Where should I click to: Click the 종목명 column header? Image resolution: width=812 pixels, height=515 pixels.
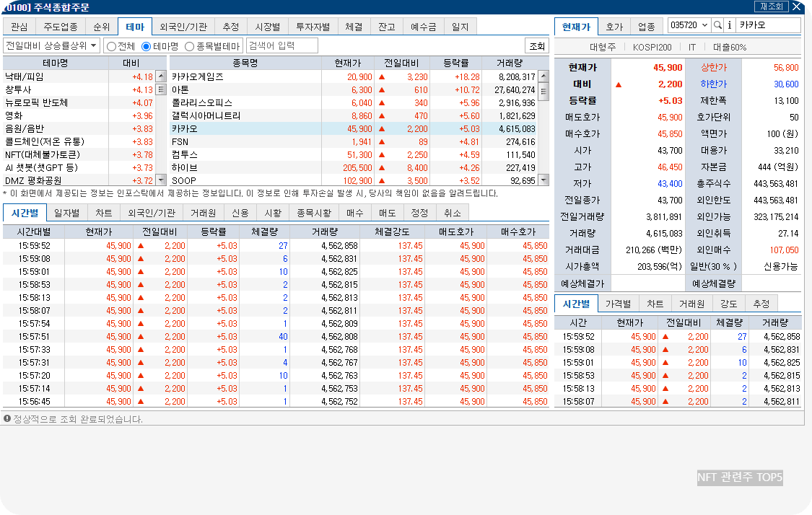245,63
